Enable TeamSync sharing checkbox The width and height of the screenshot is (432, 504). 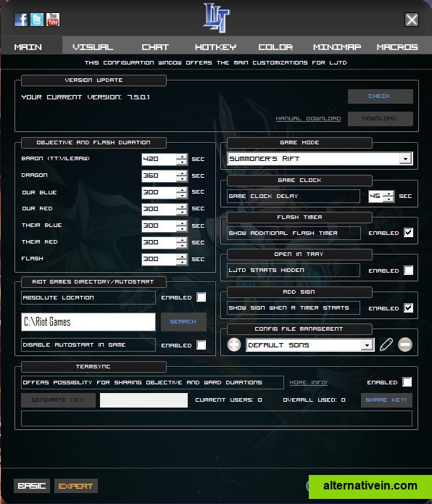tap(407, 382)
